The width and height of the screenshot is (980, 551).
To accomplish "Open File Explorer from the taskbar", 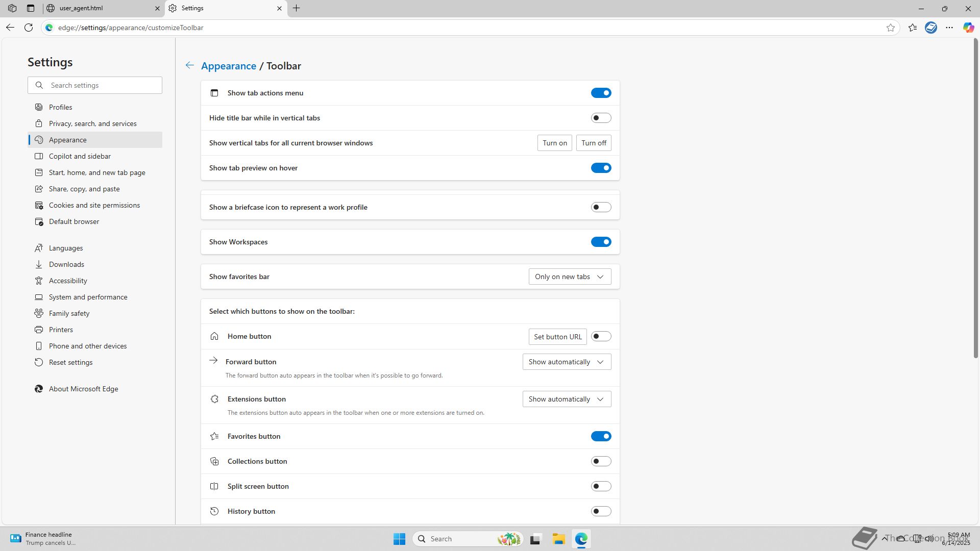I will coord(558,539).
